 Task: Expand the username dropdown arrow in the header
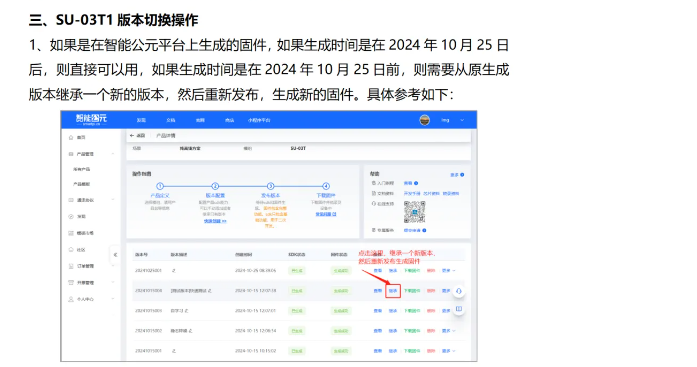click(462, 120)
